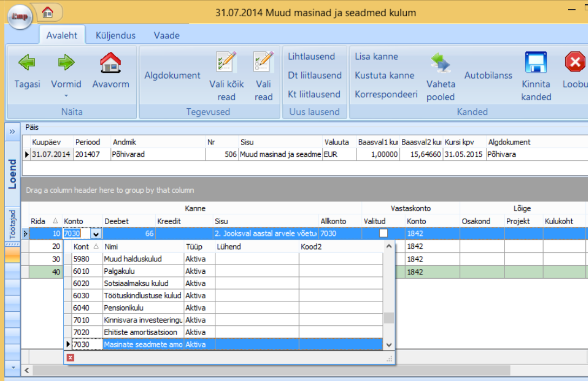Expand the Konto 7030 dropdown arrow
The width and height of the screenshot is (588, 381).
tap(96, 234)
